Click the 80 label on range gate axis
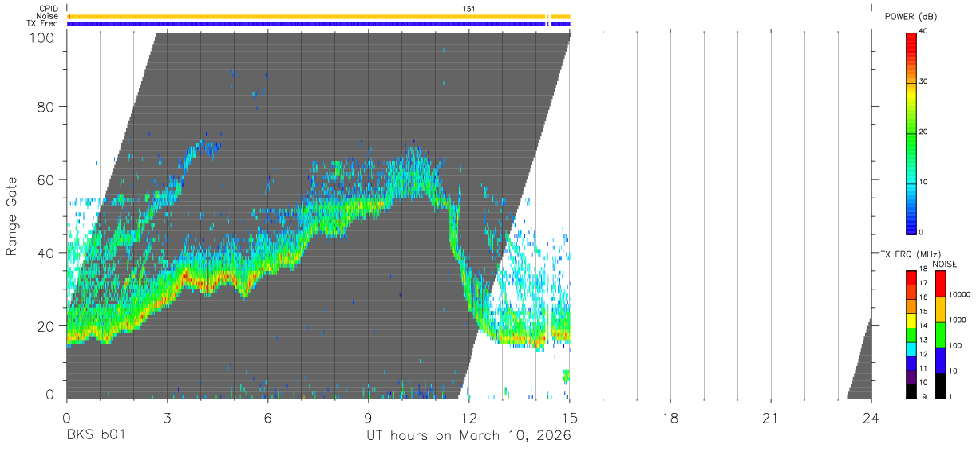980x452 pixels. 45,106
